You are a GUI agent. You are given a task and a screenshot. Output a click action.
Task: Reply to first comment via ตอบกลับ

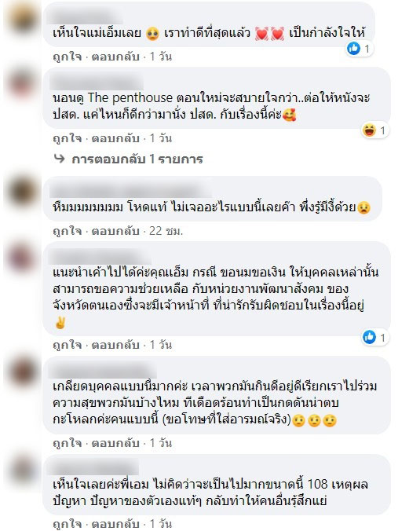[x=115, y=57]
